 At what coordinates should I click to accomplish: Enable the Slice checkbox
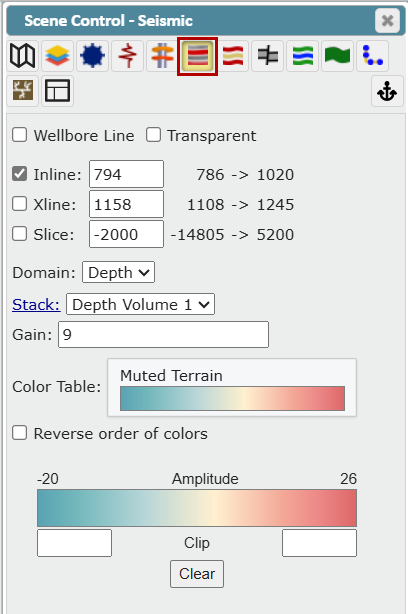coord(20,234)
